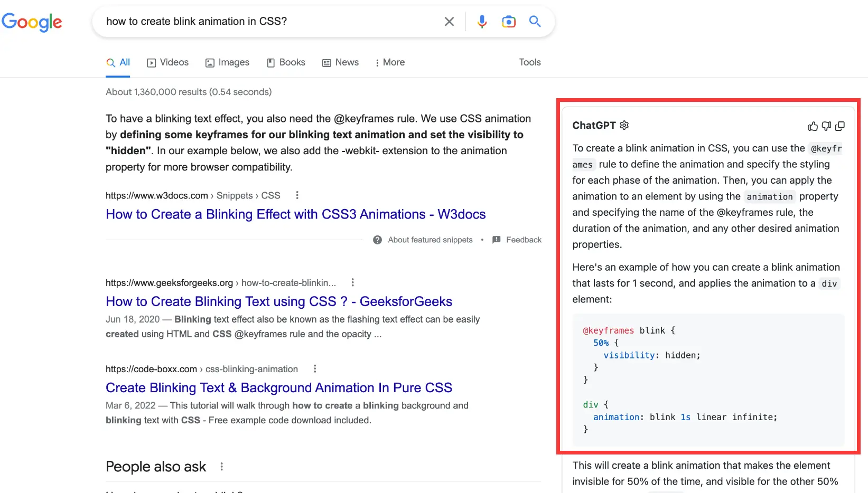
Task: Open the Tools filter options
Action: pyautogui.click(x=529, y=62)
